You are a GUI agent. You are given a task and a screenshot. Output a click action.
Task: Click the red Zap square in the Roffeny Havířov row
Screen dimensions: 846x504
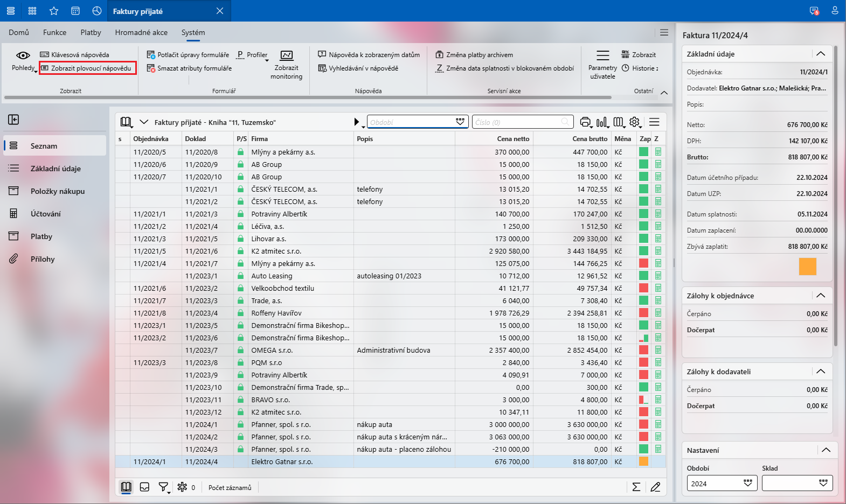(643, 313)
